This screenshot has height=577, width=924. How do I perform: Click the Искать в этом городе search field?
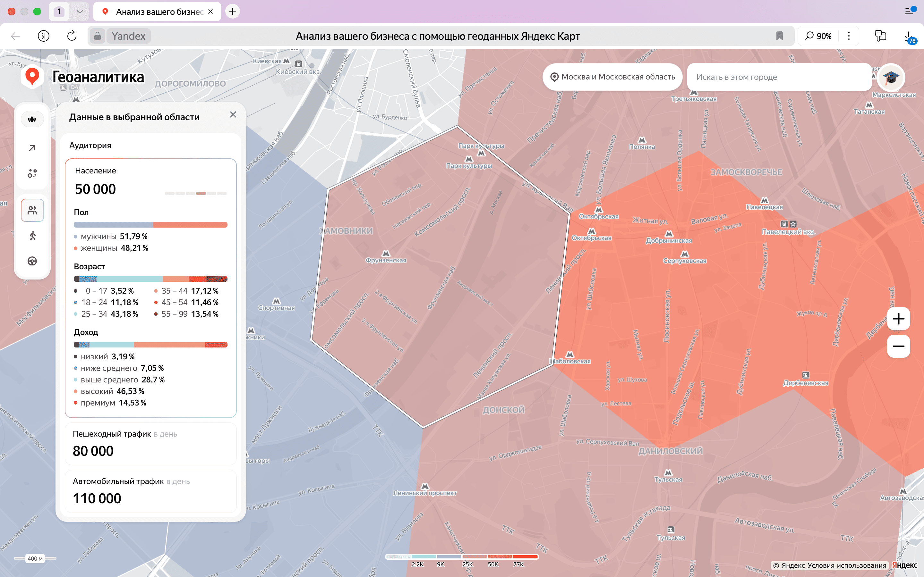click(x=779, y=77)
